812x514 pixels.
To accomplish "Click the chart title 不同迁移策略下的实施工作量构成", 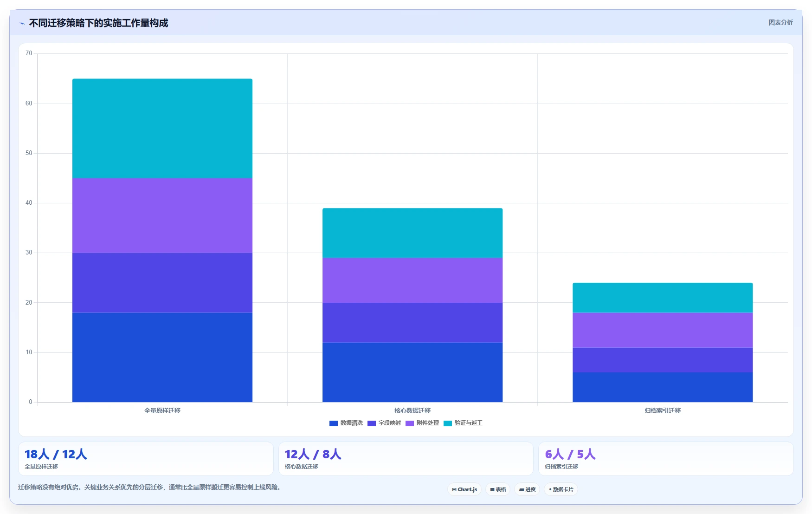I will pos(98,23).
